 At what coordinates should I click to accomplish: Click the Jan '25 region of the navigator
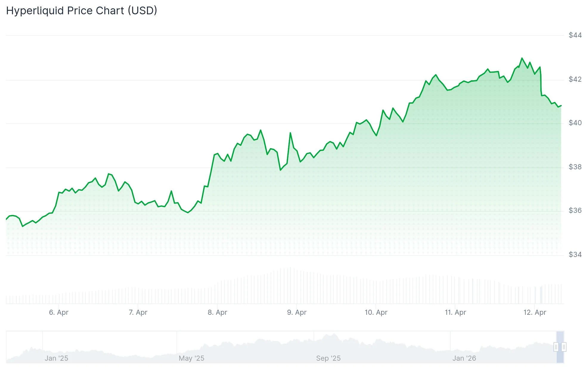click(57, 352)
